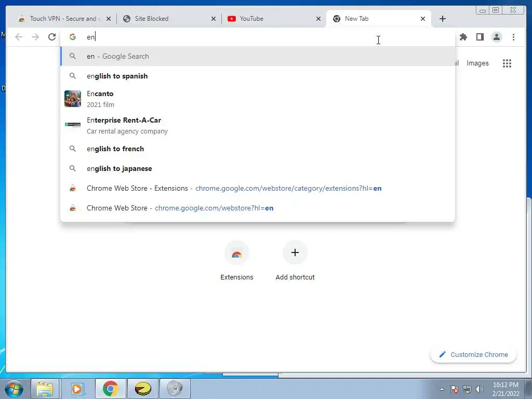Click the Action Center flag tray icon
Image resolution: width=532 pixels, height=399 pixels.
[455, 389]
